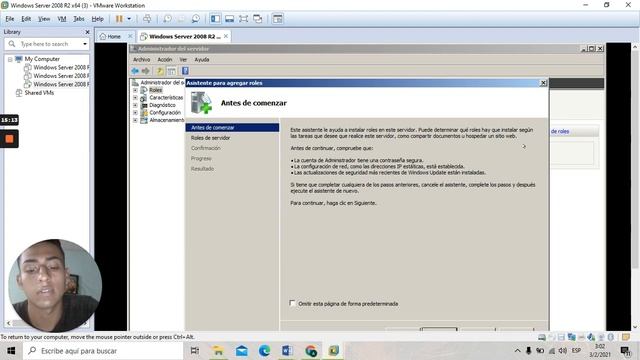Expand the Características tree node

click(136, 98)
